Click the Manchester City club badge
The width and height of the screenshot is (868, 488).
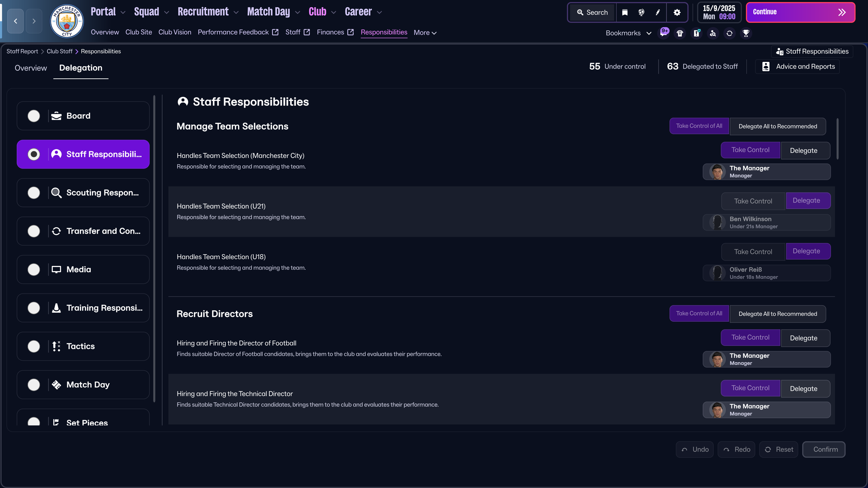[67, 21]
